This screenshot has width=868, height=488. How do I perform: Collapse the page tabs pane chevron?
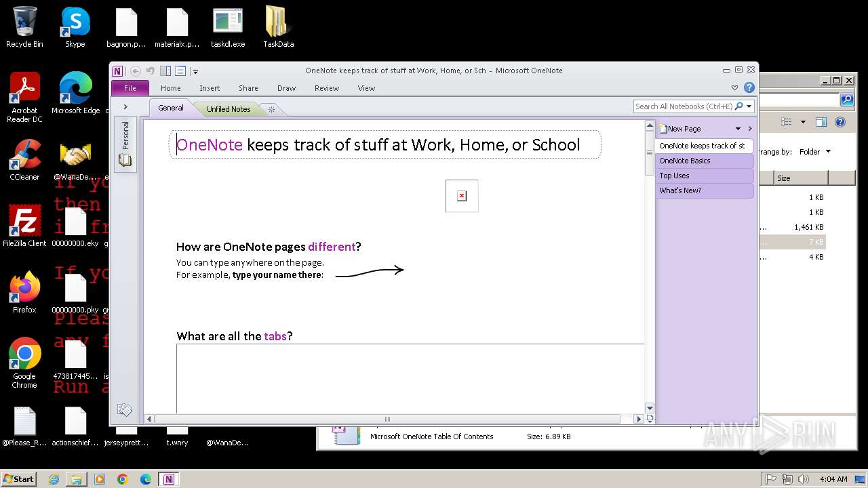(750, 129)
